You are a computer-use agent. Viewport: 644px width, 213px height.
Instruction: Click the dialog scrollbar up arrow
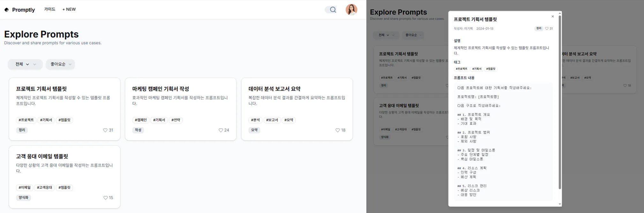pyautogui.click(x=560, y=13)
